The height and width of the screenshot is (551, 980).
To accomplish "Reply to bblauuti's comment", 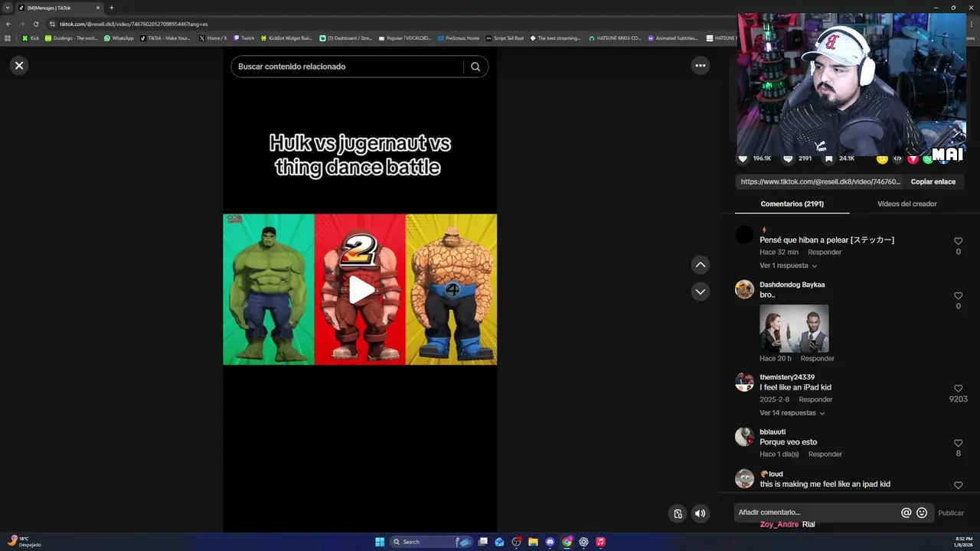I will (825, 455).
